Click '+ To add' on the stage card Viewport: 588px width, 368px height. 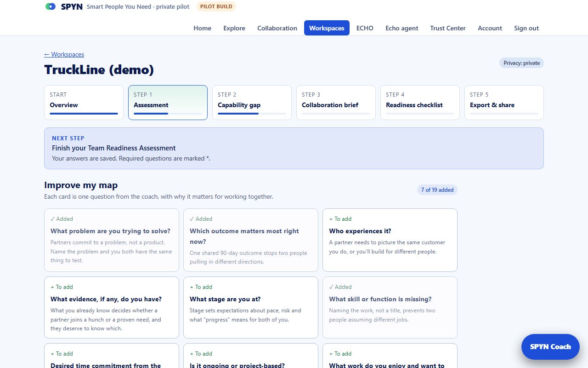point(201,287)
